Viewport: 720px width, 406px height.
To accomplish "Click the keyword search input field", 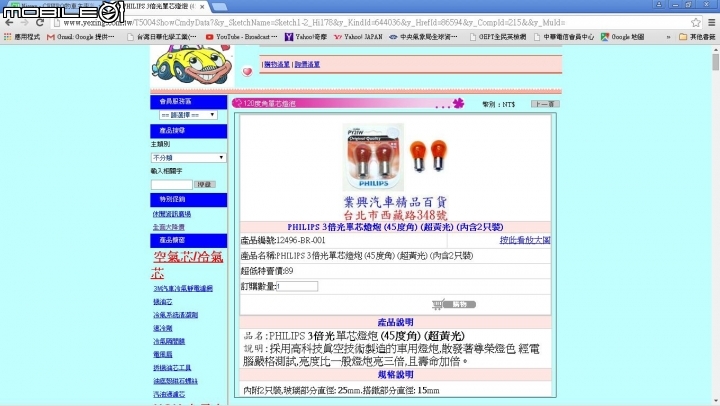I will 172,185.
